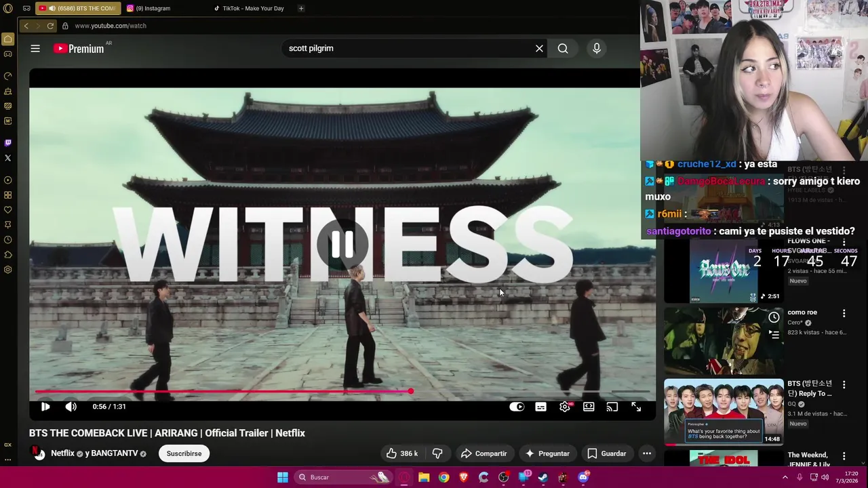The image size is (868, 488).
Task: Expand Opera sidebar three-dots options
Action: pyautogui.click(x=8, y=460)
